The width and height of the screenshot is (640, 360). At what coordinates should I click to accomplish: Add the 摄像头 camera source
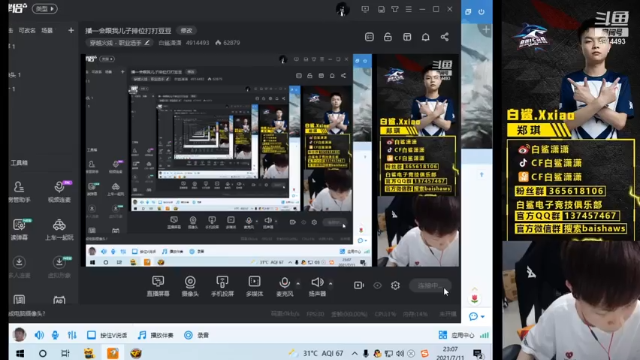(x=190, y=286)
